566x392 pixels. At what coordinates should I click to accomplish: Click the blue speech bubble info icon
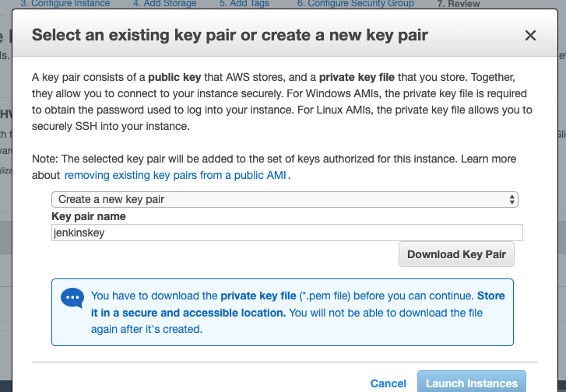(x=72, y=298)
